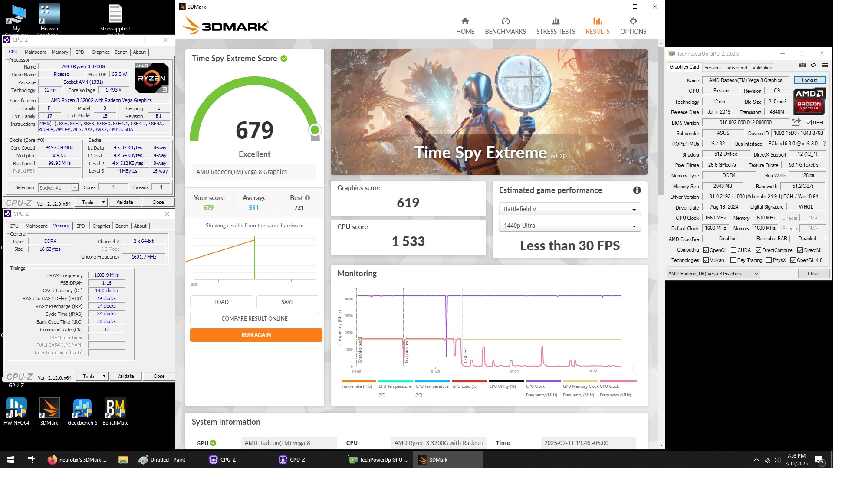Open Heaven Benchmark desktop icon
The image size is (868, 488).
[x=49, y=18]
